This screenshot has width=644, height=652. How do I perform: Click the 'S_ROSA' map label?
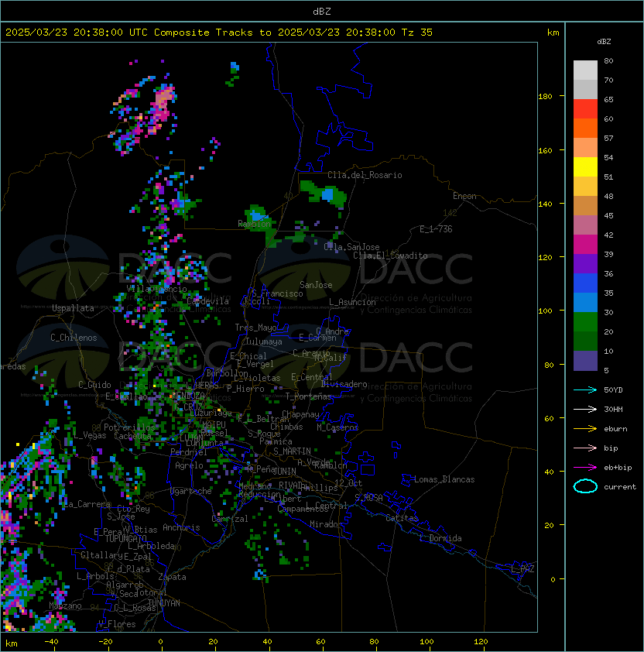click(368, 498)
